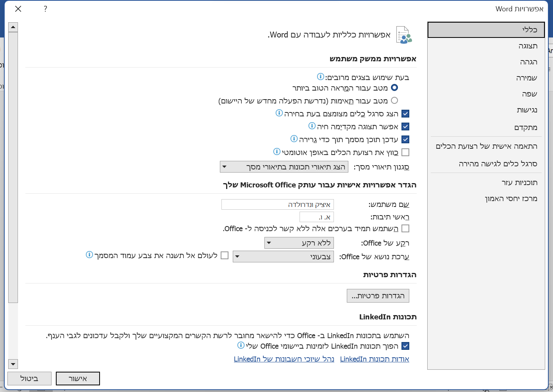Click the scrollbar down arrow

(x=13, y=364)
